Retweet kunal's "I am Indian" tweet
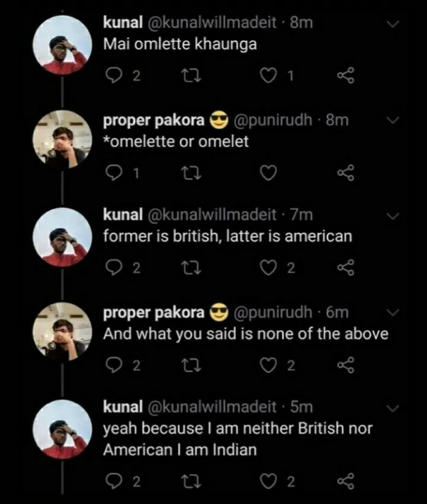427x504 pixels. click(x=192, y=481)
